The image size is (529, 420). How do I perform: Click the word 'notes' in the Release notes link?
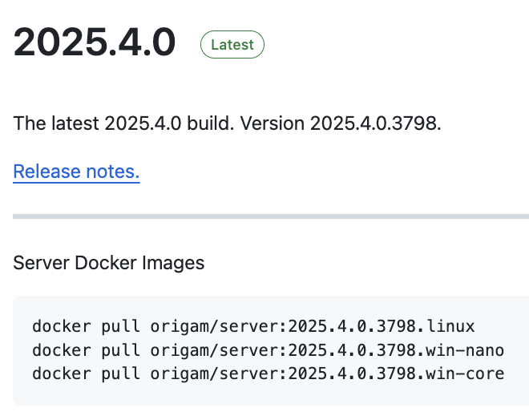[x=113, y=172]
